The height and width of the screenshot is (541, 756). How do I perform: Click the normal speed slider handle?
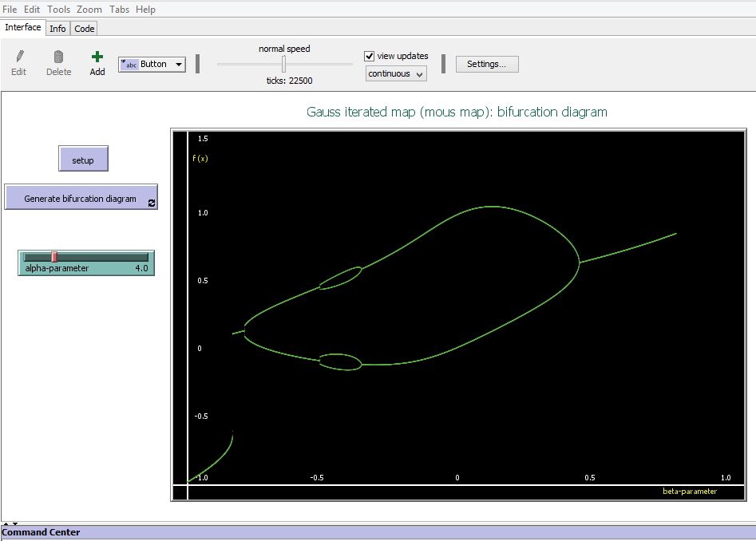(x=283, y=64)
